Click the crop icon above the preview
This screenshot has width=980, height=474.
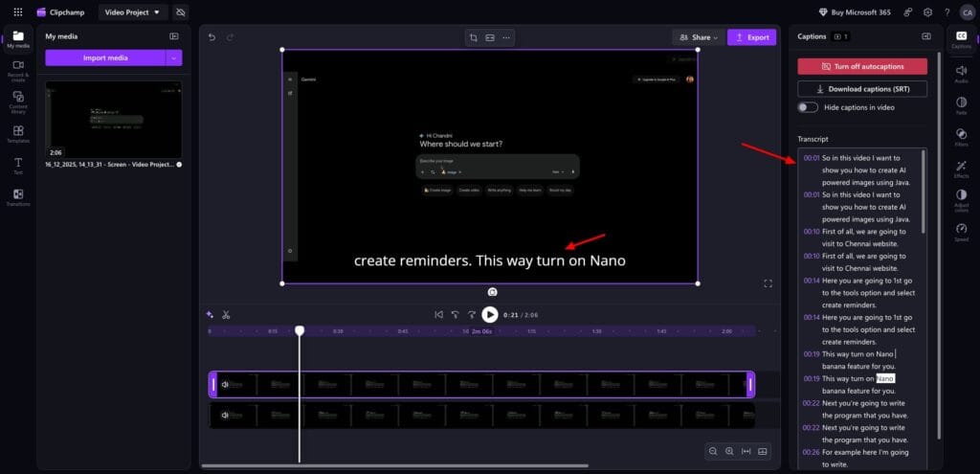point(473,37)
